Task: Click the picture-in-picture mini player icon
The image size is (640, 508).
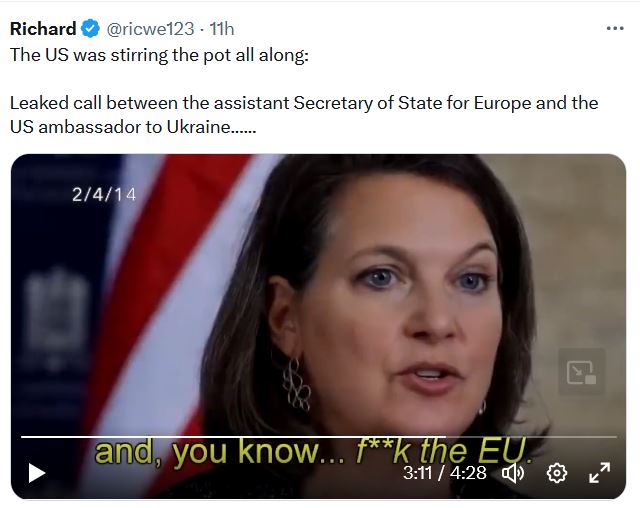Action: click(582, 372)
